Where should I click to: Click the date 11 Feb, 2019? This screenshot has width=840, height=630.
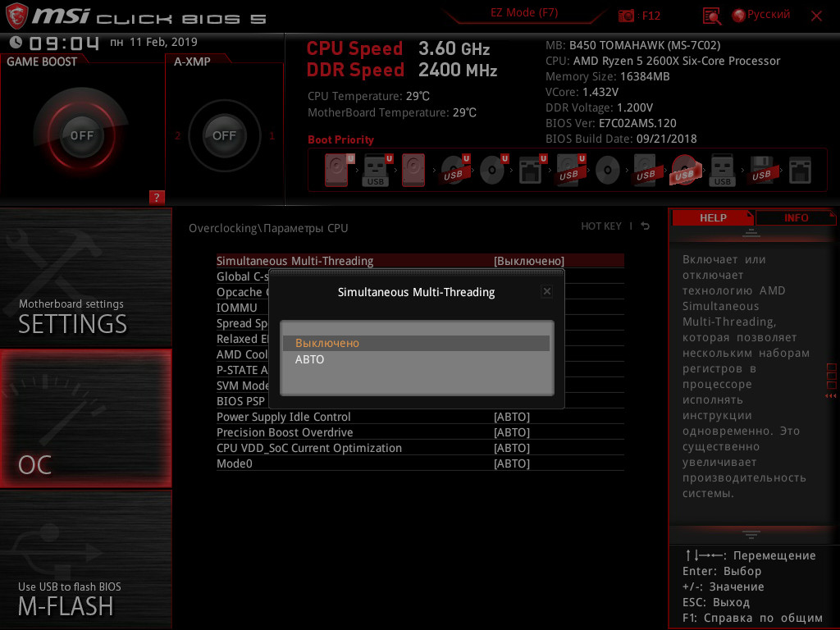click(163, 42)
